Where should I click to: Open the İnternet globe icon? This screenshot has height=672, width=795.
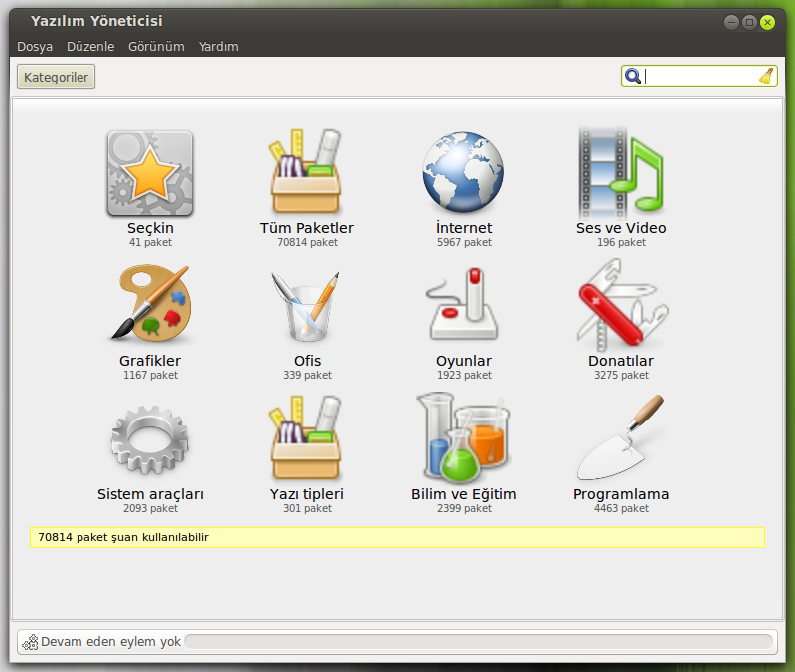coord(463,172)
